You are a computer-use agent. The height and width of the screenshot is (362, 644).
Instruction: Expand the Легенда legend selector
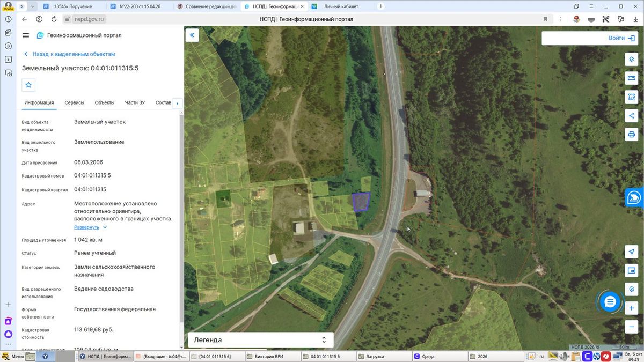(260, 340)
